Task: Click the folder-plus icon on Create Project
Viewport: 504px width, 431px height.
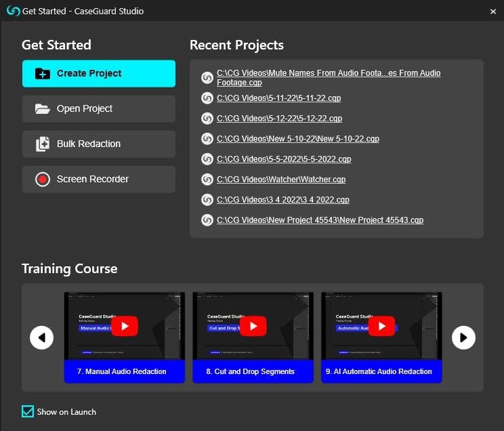Action: pos(43,74)
